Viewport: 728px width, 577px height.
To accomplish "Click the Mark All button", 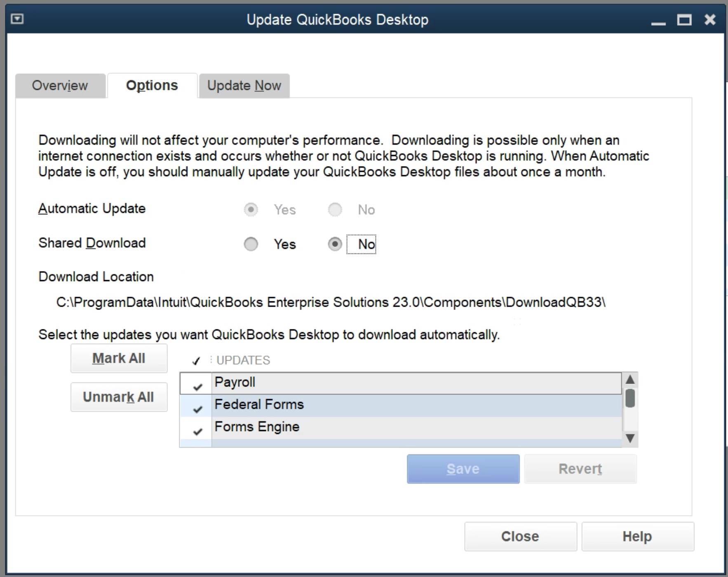I will click(119, 358).
